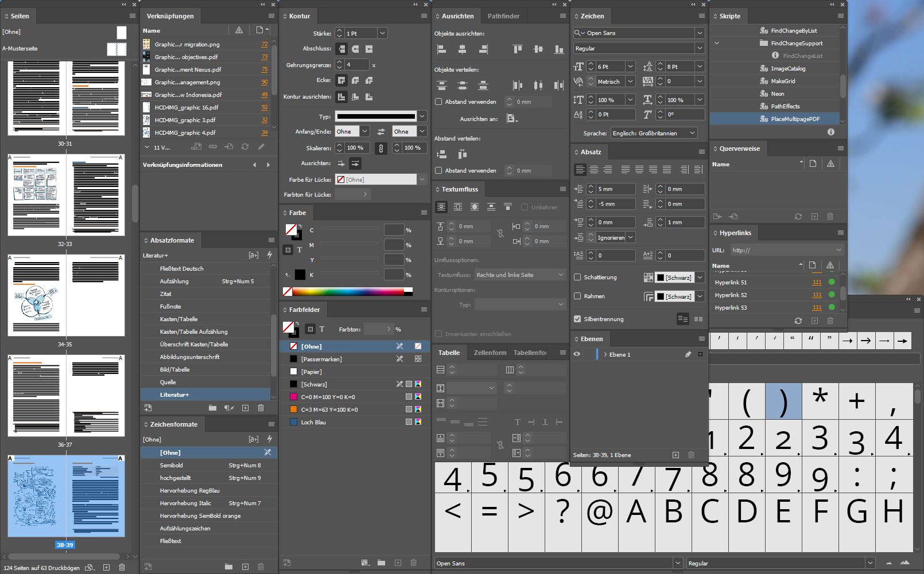924x574 pixels.
Task: Open Seiten panel menu
Action: (x=132, y=16)
